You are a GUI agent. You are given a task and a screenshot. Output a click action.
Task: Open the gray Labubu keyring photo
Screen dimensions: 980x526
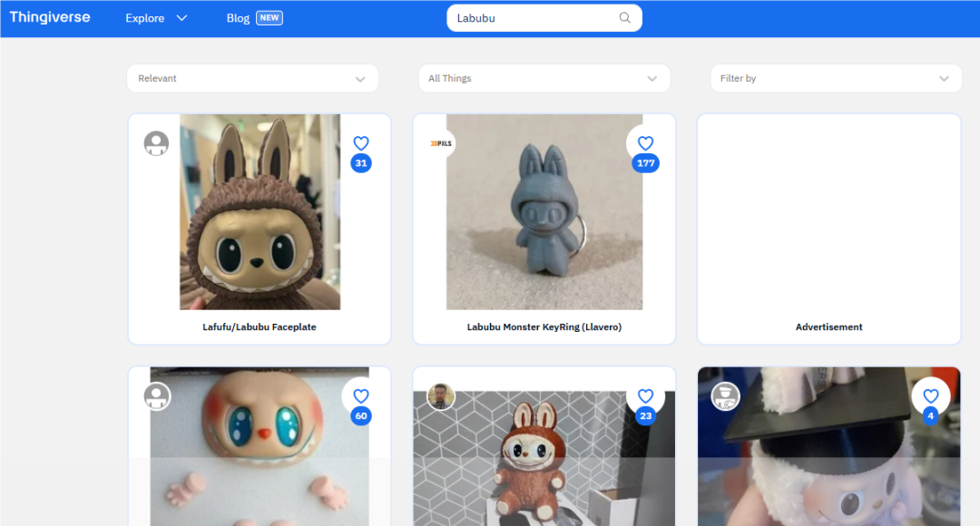pos(544,212)
